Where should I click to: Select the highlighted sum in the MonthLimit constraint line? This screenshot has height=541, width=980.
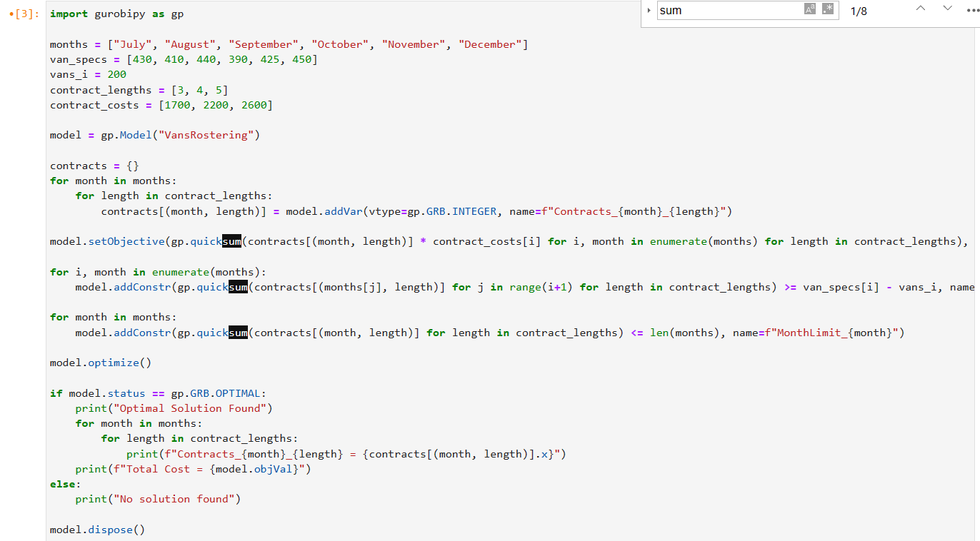pos(238,332)
